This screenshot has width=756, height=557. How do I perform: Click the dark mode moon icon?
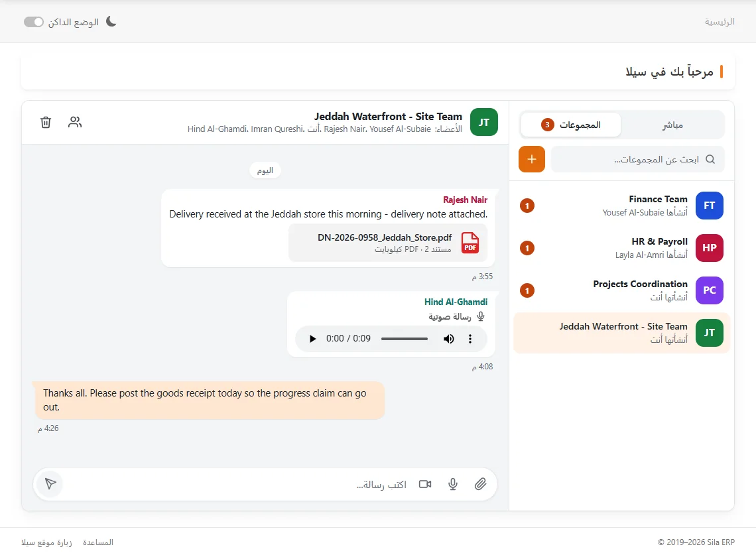(x=111, y=22)
